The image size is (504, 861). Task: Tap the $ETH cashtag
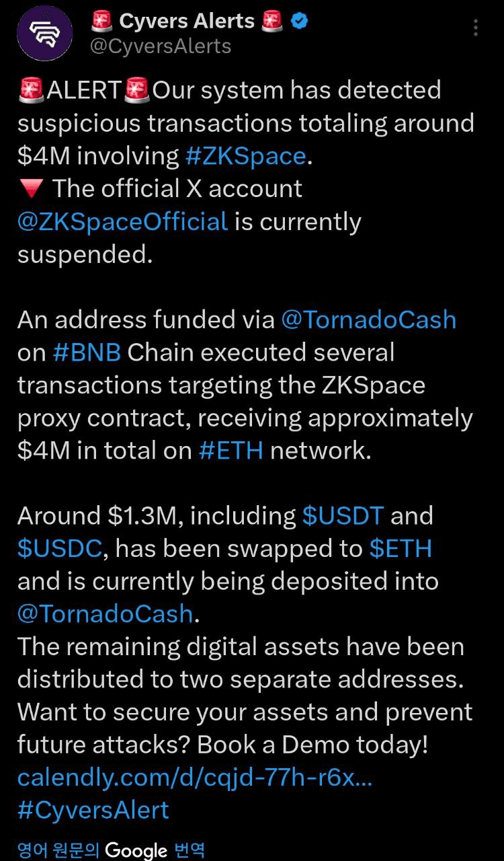pyautogui.click(x=401, y=549)
